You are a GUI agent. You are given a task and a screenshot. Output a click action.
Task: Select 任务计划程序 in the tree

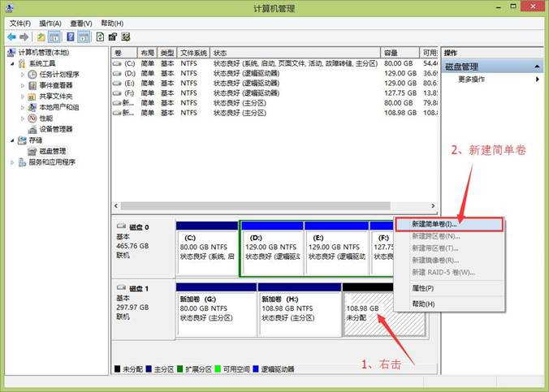coord(59,74)
